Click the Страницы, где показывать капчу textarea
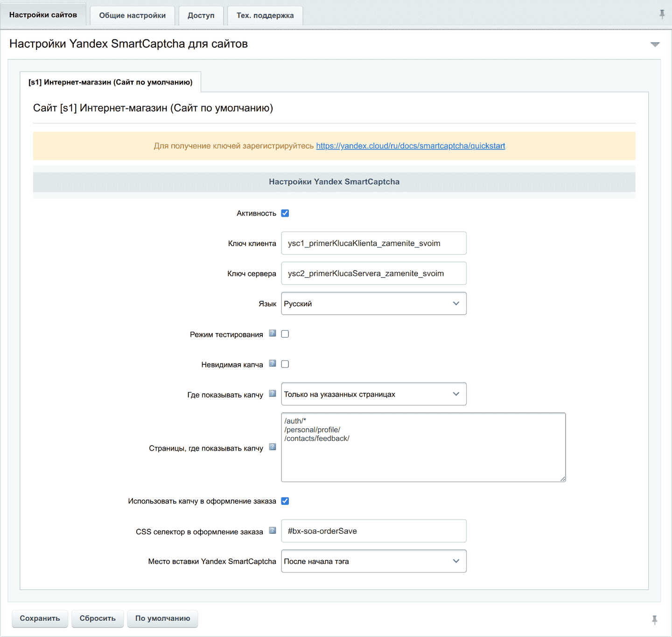The width and height of the screenshot is (672, 637). click(x=423, y=447)
